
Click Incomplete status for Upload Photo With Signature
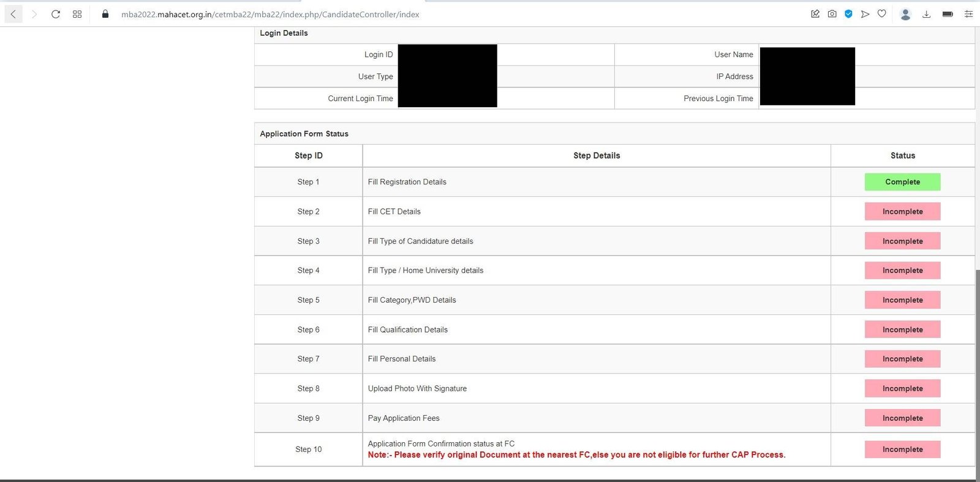[x=902, y=388]
